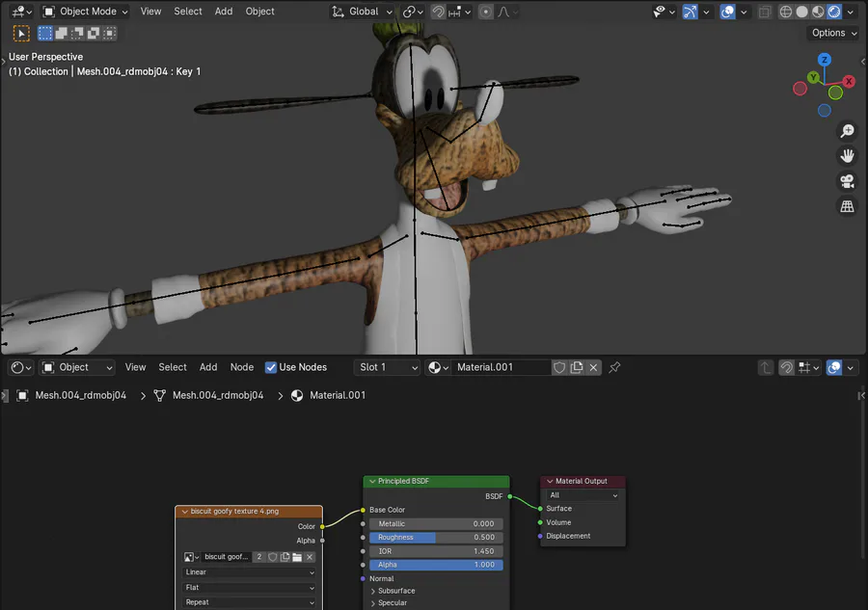The image size is (868, 610).
Task: Click the Zoom view magnifier icon
Action: [847, 131]
